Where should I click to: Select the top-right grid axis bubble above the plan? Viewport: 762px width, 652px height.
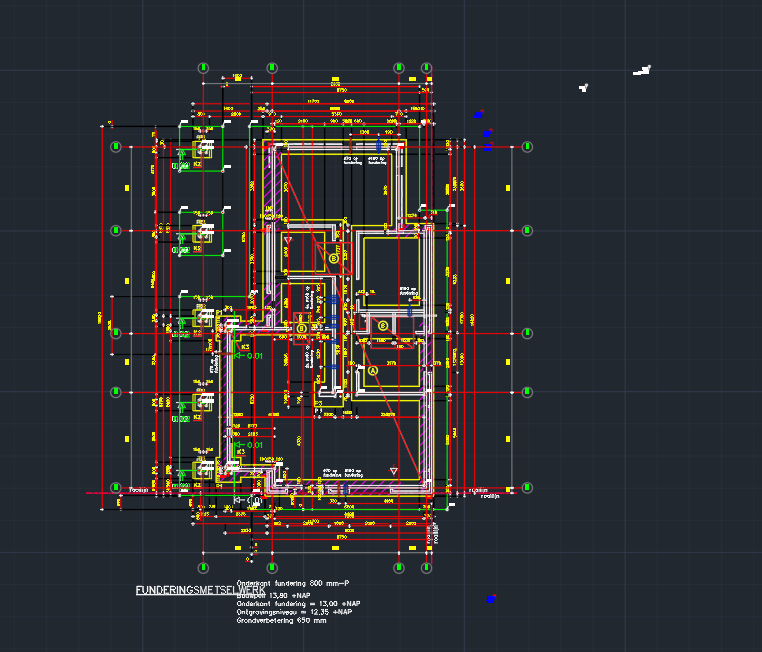click(428, 67)
